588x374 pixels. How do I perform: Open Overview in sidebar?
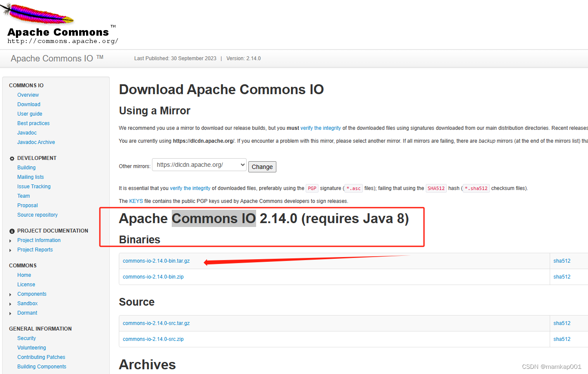tap(28, 95)
